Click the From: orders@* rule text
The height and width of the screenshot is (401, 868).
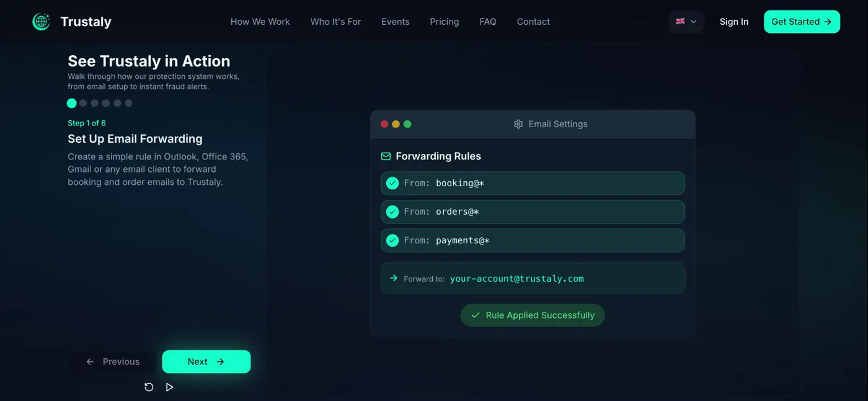click(x=441, y=212)
